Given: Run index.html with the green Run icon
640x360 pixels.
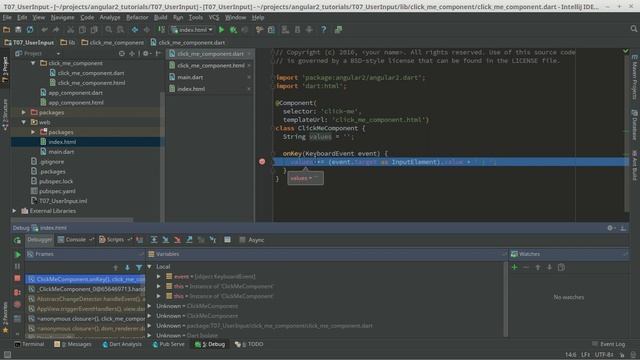Looking at the screenshot, I should click(221, 30).
